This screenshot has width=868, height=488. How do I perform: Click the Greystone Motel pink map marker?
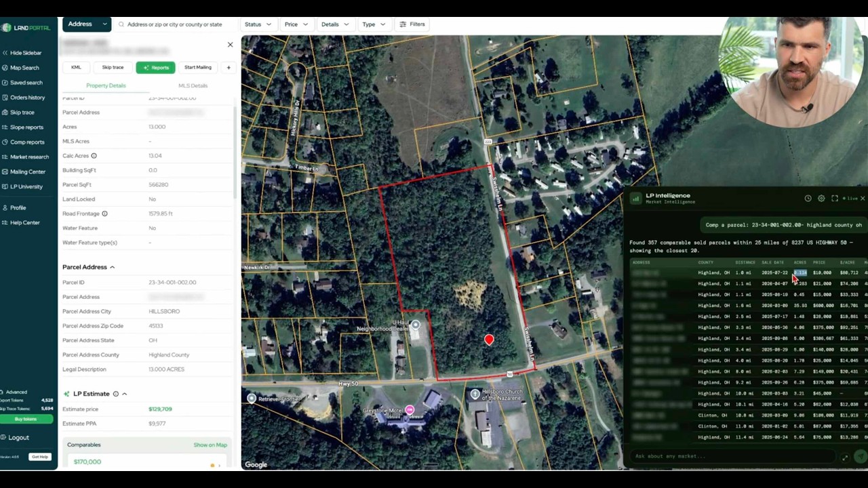click(x=410, y=410)
